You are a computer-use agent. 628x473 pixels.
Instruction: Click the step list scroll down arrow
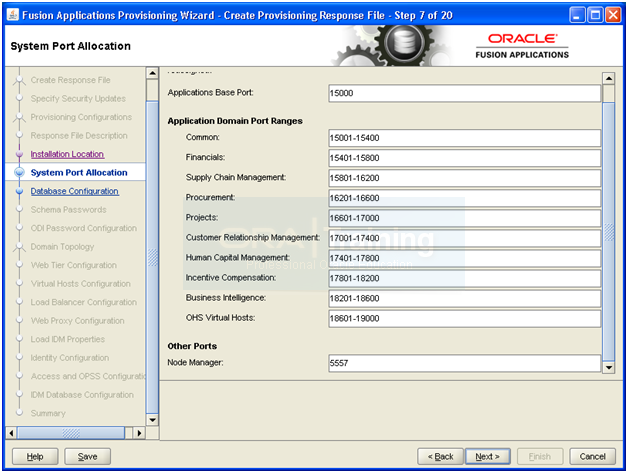point(152,420)
